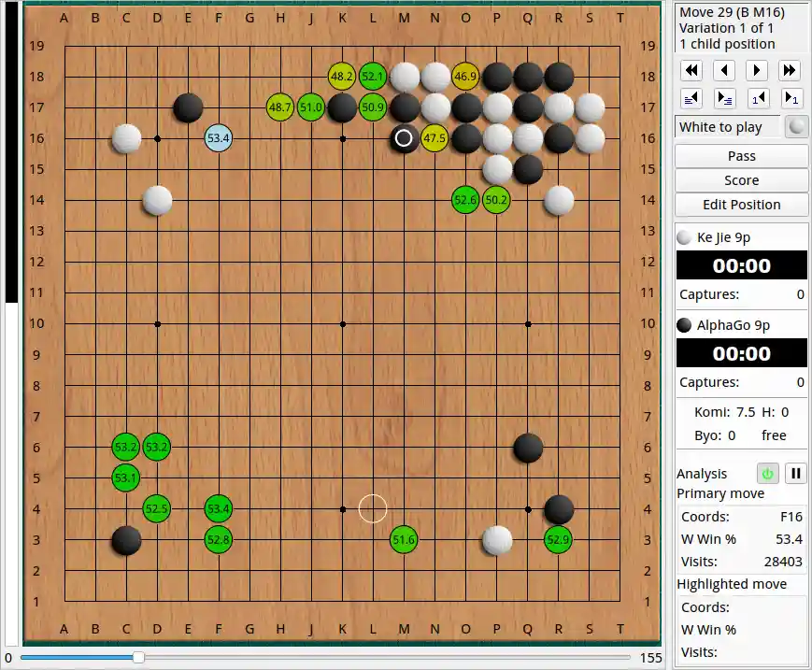812x670 pixels.
Task: Step forward one move using the right-arrow icon
Action: point(757,69)
